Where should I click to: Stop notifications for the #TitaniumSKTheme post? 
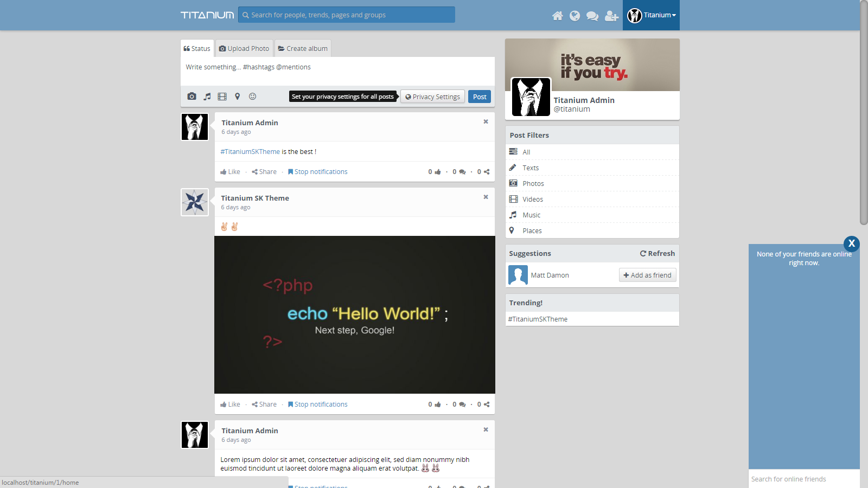(x=318, y=172)
